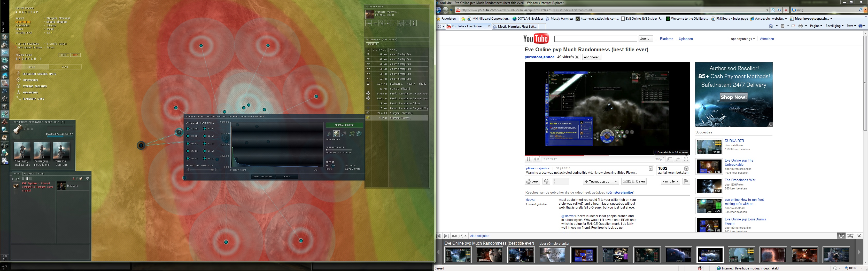Open the Beveiliging menu in Internet Explorer

834,26
